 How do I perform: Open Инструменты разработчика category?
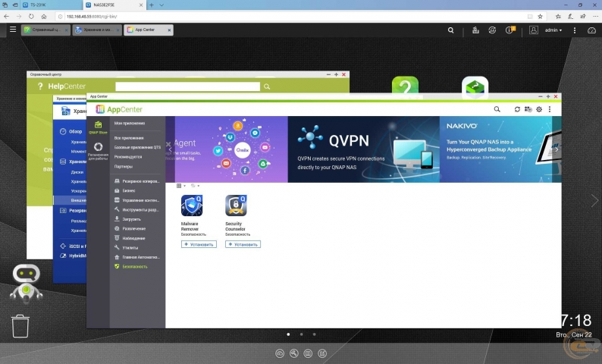point(136,209)
